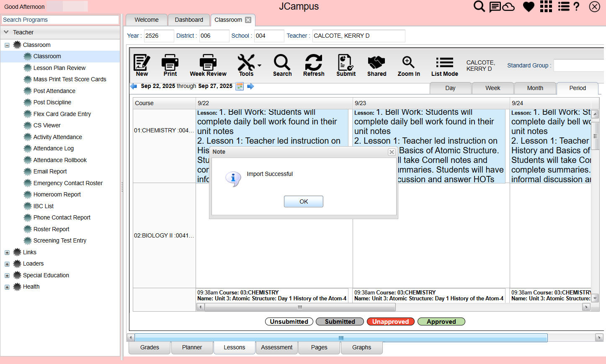Select the Week view tab
This screenshot has width=606, height=364.
(x=493, y=88)
